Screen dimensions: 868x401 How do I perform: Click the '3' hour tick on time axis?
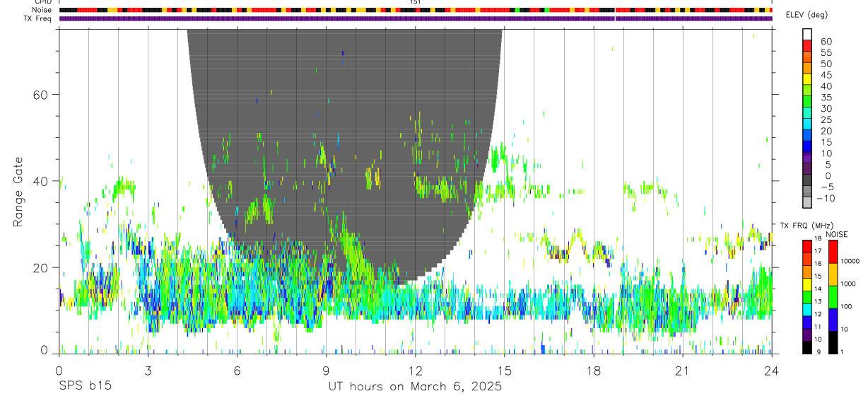click(148, 371)
